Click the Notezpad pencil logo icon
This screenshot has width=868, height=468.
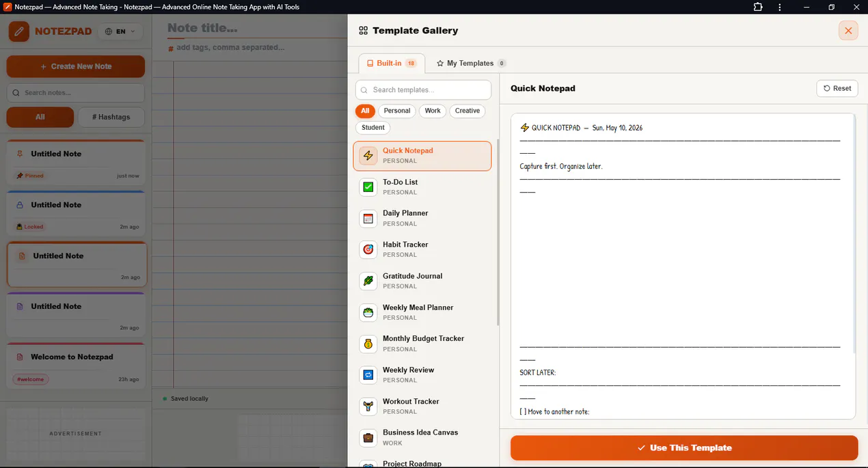(x=19, y=31)
